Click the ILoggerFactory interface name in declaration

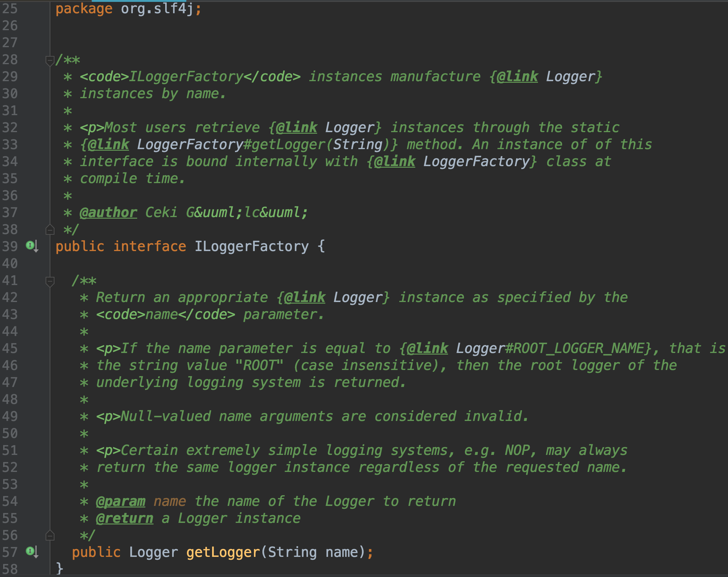252,246
